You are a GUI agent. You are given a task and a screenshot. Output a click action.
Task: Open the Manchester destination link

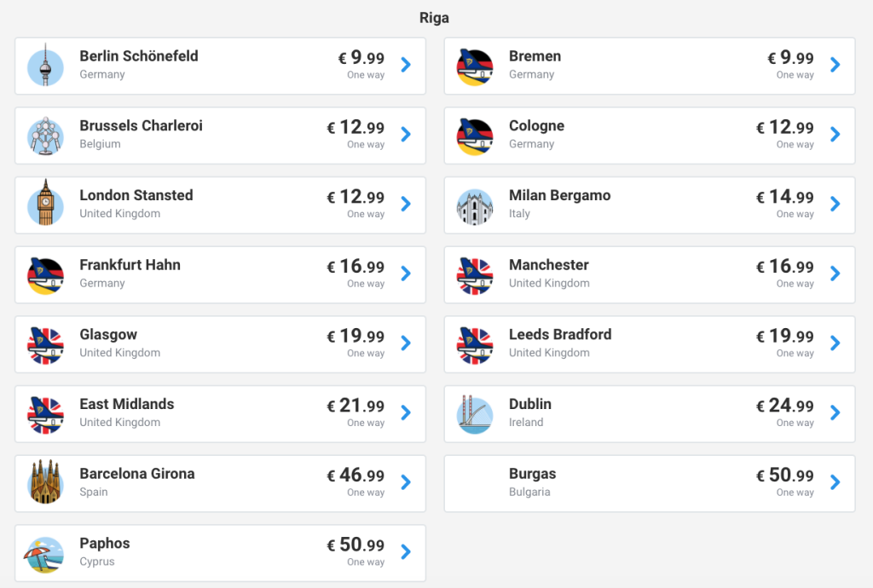549,265
